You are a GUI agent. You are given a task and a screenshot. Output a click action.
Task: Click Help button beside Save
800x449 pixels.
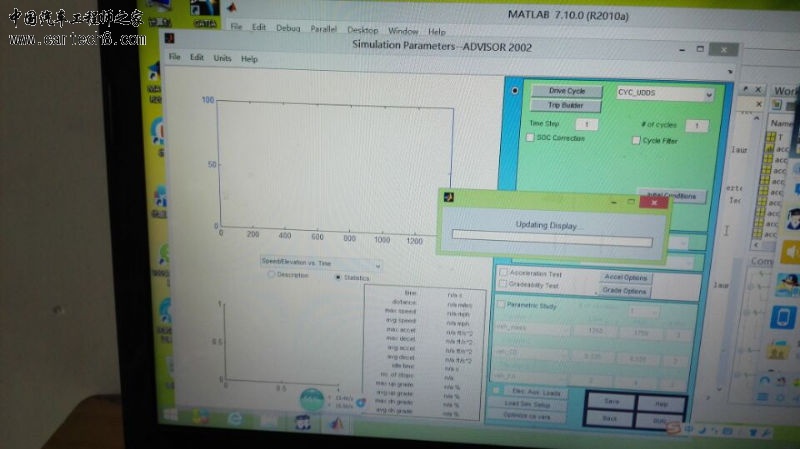(661, 404)
